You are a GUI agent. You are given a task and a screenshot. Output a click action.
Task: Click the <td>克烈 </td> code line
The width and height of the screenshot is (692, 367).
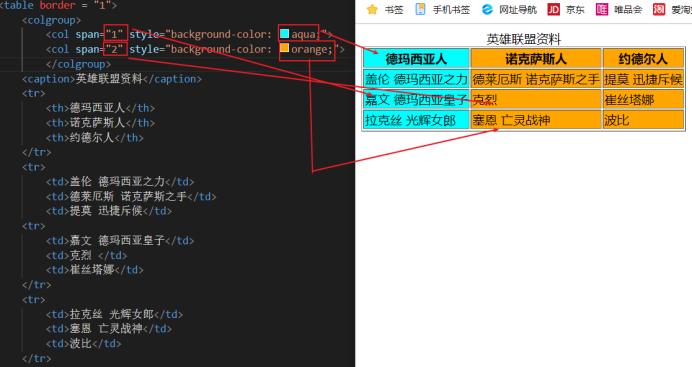click(86, 255)
